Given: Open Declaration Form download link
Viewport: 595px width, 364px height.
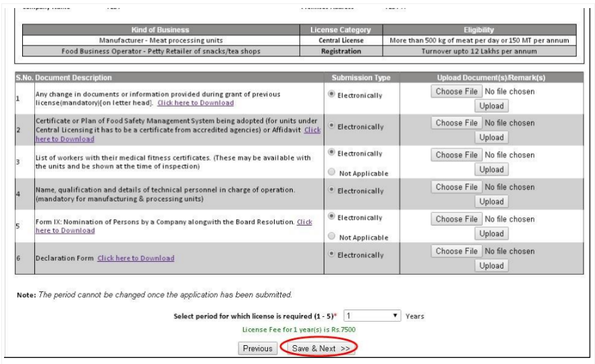Looking at the screenshot, I should pyautogui.click(x=136, y=258).
